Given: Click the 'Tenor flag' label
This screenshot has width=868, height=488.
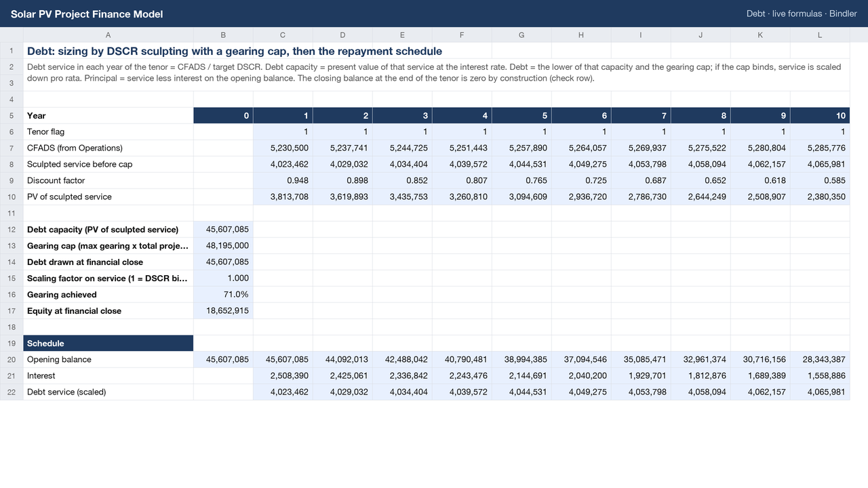Looking at the screenshot, I should pyautogui.click(x=45, y=131).
